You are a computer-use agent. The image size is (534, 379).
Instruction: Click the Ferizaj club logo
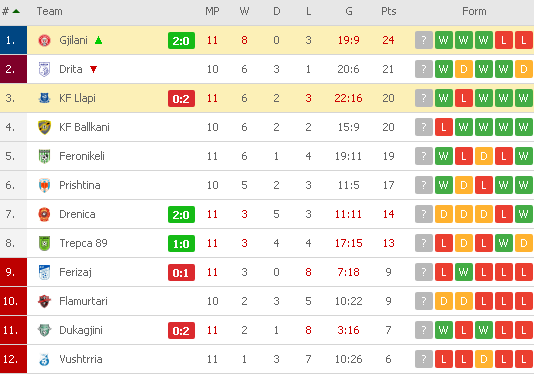pos(44,272)
